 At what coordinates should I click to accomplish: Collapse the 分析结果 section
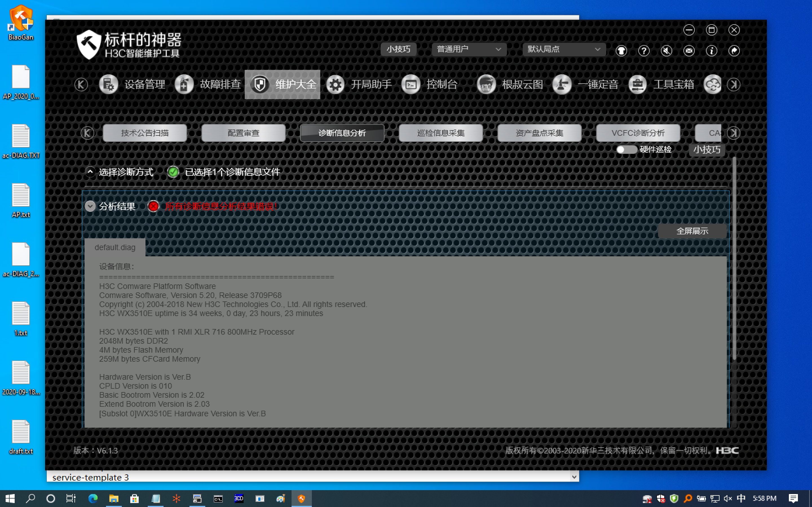pyautogui.click(x=90, y=206)
